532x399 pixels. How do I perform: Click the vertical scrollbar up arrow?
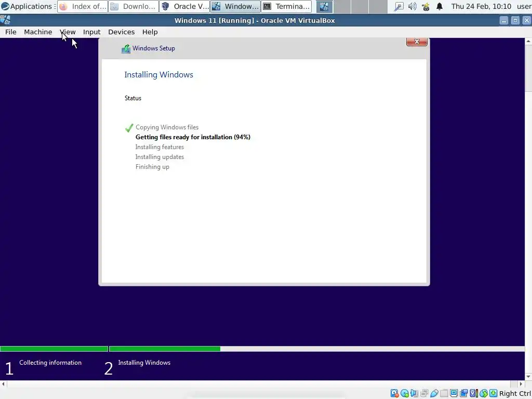pos(528,41)
